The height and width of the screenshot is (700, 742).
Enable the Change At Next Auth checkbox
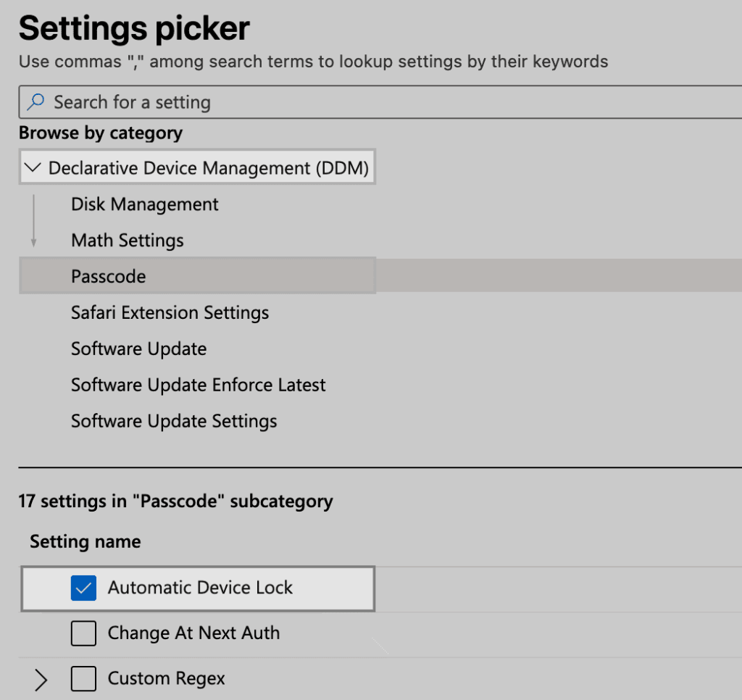click(x=83, y=634)
